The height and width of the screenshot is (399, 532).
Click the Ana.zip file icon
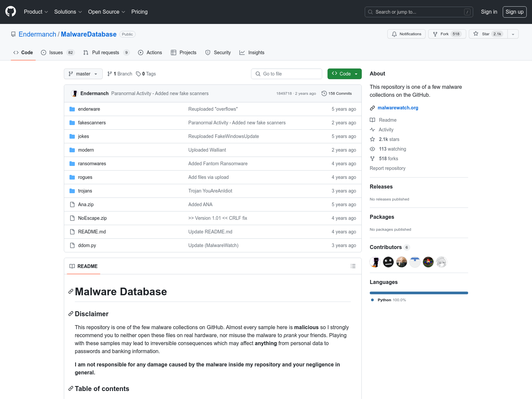click(72, 204)
